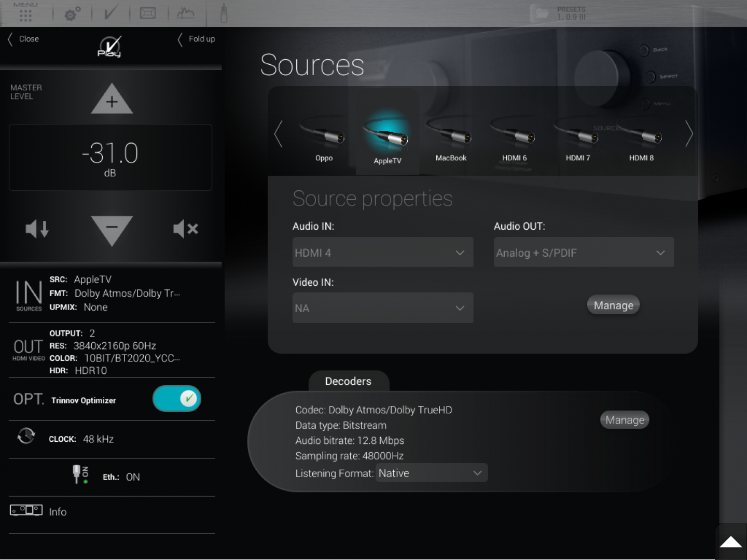Click Data type Bitstream line
747x560 pixels.
tap(341, 426)
